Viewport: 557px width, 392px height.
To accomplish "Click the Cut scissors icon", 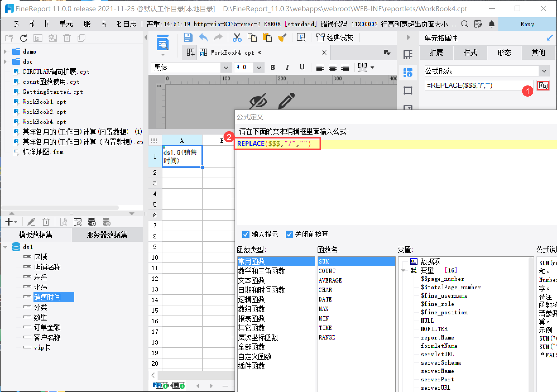I will pos(237,37).
